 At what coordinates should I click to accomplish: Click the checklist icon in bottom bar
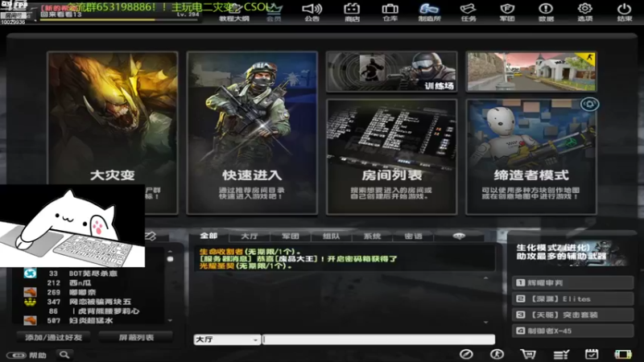561,355
